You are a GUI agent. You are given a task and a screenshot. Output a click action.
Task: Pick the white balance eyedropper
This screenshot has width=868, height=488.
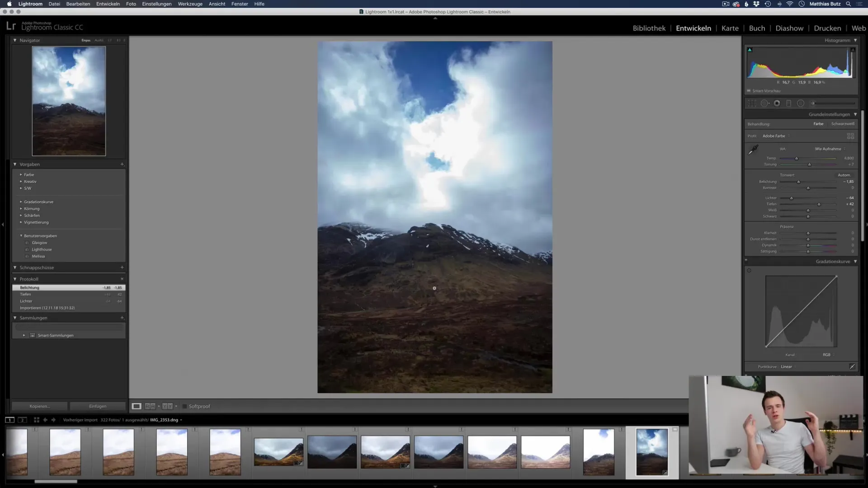coord(753,150)
